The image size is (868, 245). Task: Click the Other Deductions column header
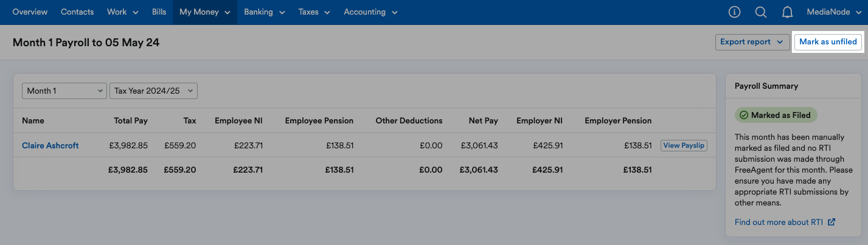point(409,120)
